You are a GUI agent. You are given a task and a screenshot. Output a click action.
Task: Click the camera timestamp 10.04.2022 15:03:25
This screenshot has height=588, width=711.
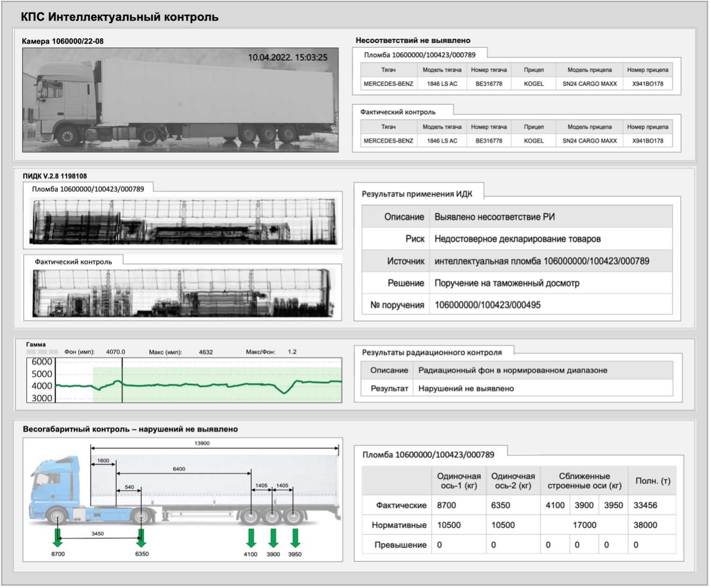(287, 57)
